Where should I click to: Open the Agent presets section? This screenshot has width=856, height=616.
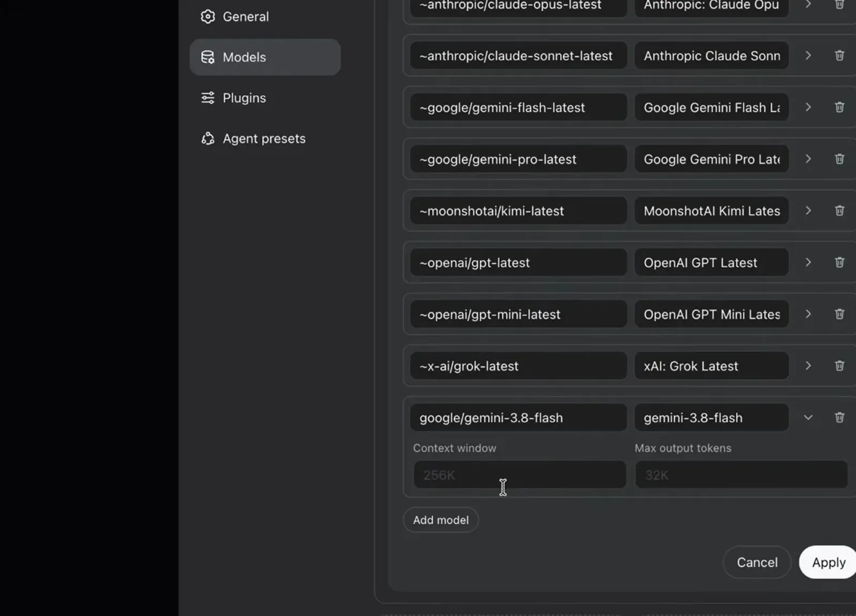(x=265, y=138)
